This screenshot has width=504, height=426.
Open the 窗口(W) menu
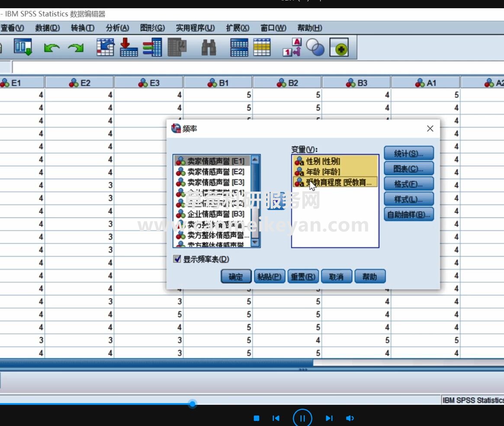[x=273, y=28]
